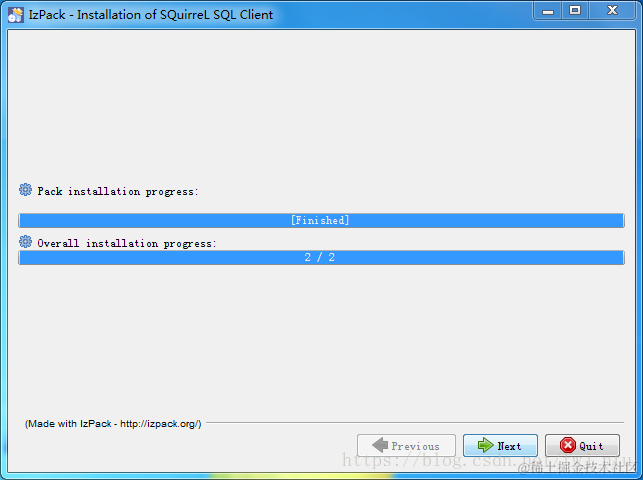Maximize the IzPack installer window
The height and width of the screenshot is (480, 643).
point(575,11)
